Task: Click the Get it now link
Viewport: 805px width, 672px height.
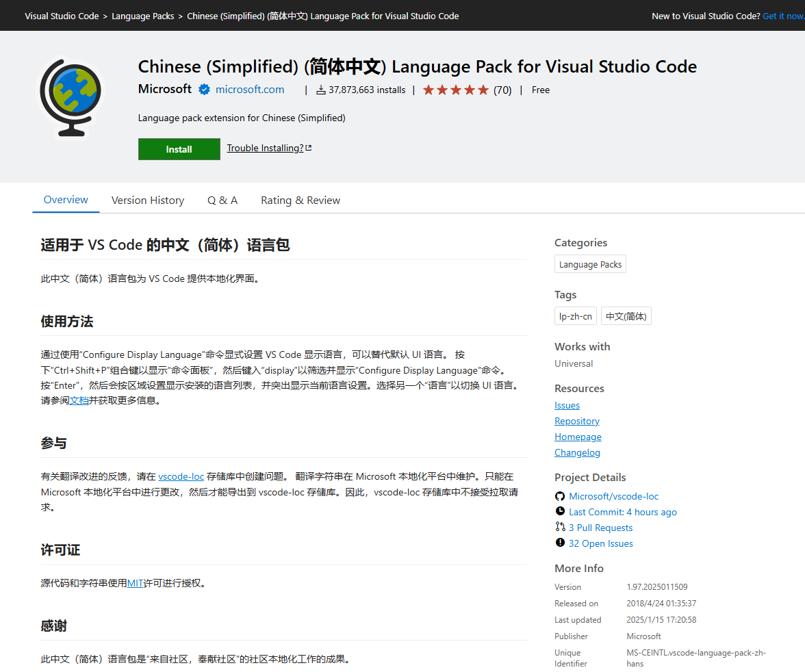Action: tap(783, 16)
